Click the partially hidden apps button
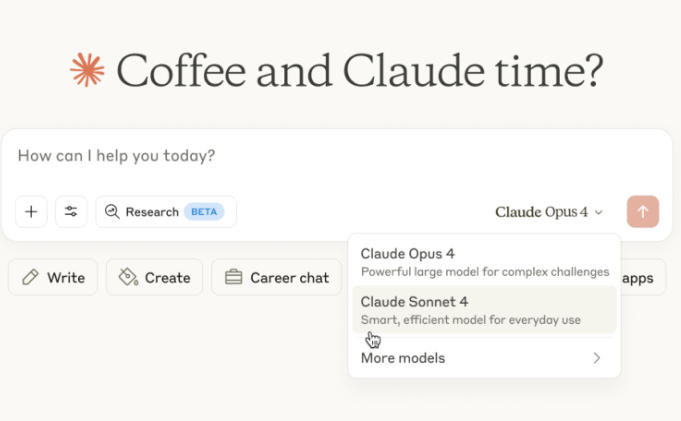681x421 pixels. pyautogui.click(x=640, y=278)
